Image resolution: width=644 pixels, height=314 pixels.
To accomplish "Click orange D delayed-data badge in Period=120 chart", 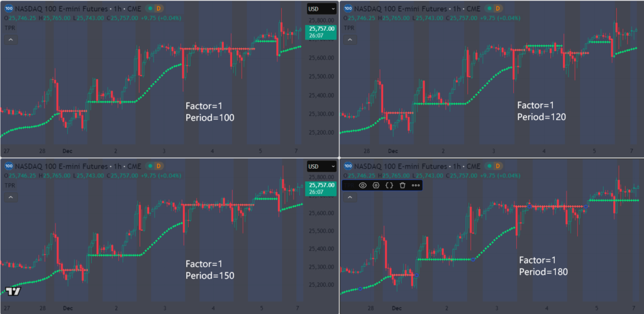I will [498, 9].
